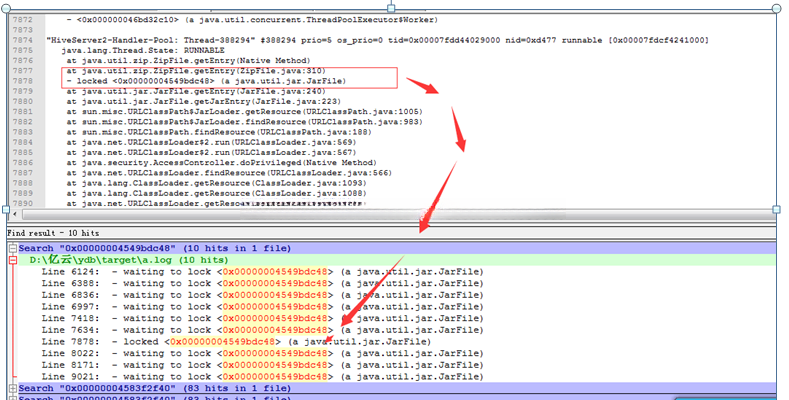
Task: Click the "AccessController.doPrivileged(Native Method)" line
Action: pos(221,163)
